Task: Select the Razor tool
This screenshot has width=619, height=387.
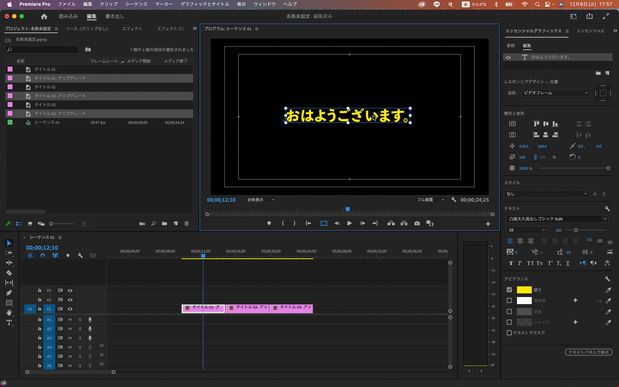Action: pyautogui.click(x=9, y=273)
